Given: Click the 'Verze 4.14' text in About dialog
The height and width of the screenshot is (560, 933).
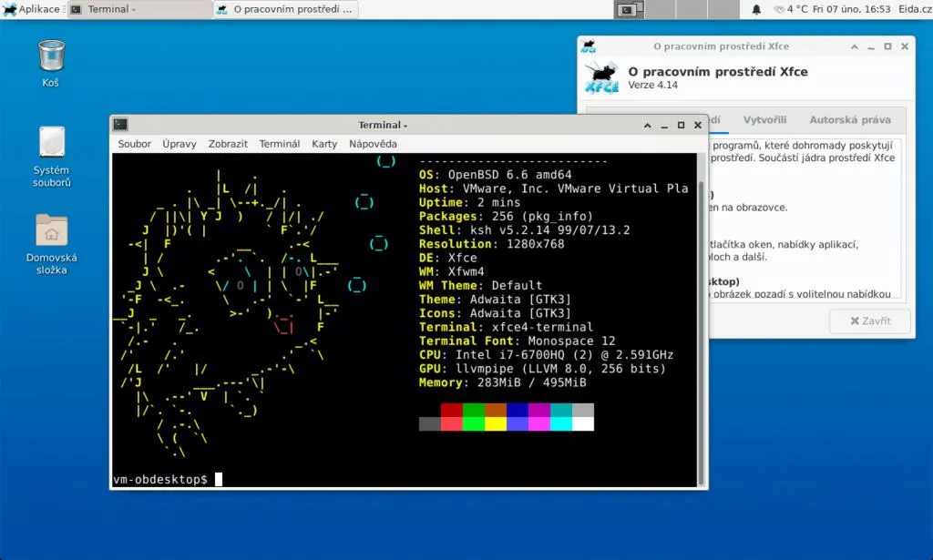Looking at the screenshot, I should click(652, 85).
